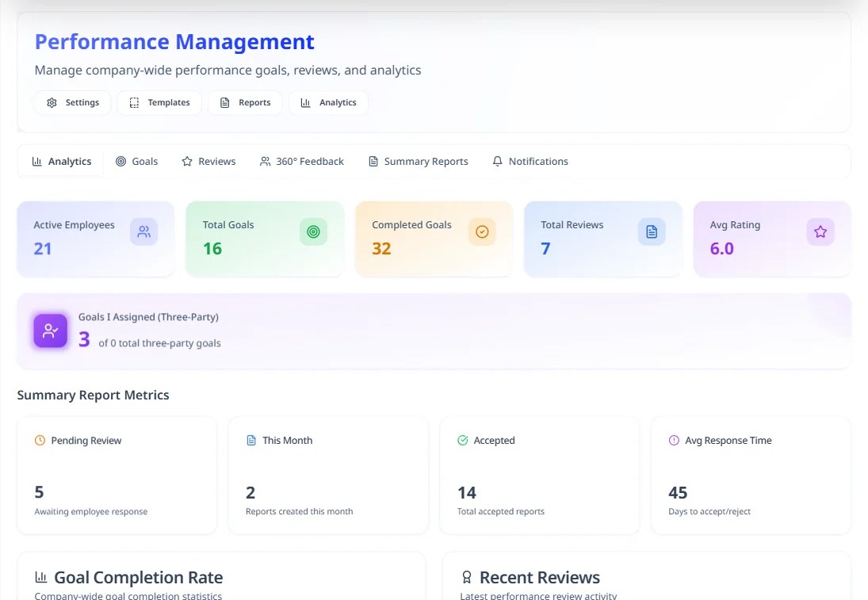Click the This Month count 2
The height and width of the screenshot is (600, 868).
[250, 493]
